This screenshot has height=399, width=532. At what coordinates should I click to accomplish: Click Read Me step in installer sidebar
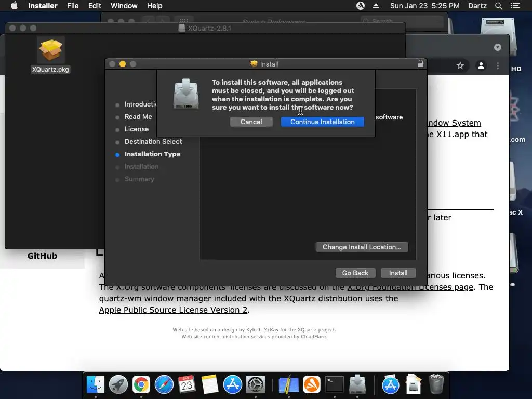tap(138, 117)
